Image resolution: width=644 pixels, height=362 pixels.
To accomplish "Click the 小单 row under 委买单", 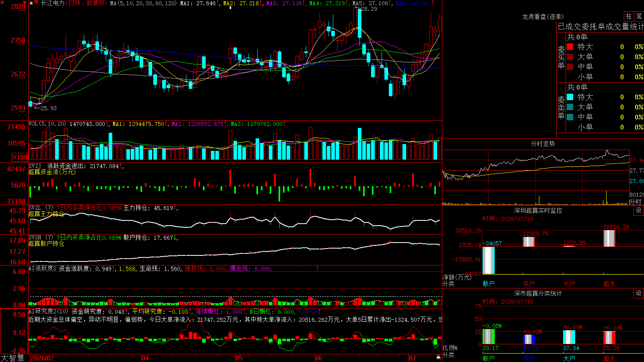I will pos(604,77).
